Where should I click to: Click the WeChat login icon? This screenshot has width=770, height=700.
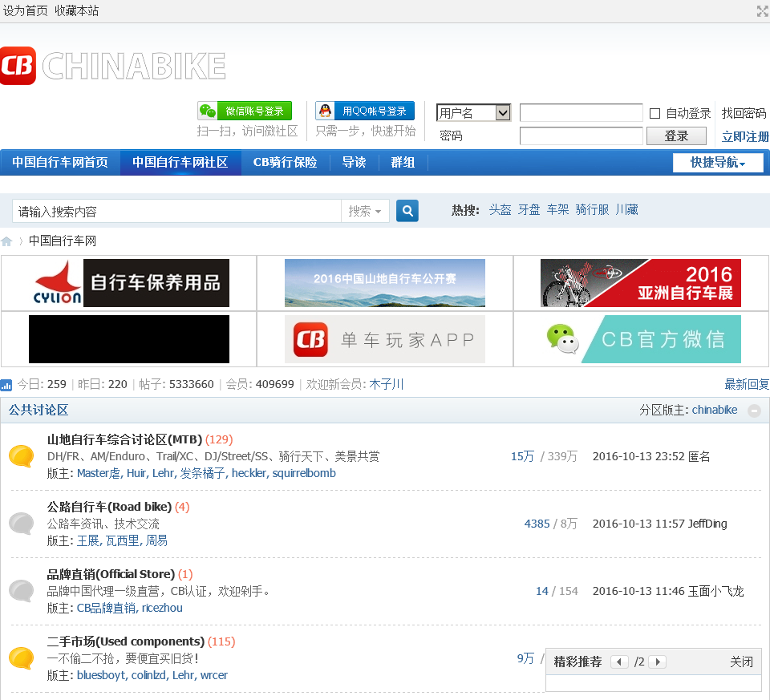(x=208, y=111)
